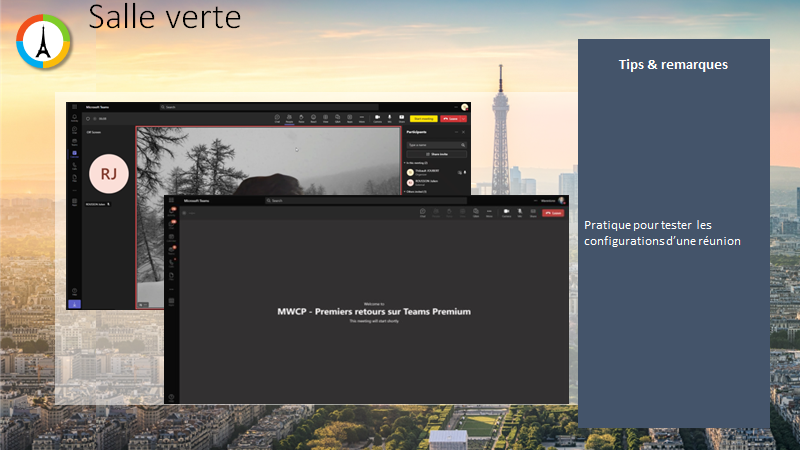Open app launcher grid in back Teams window
The width and height of the screenshot is (800, 450).
[x=74, y=107]
